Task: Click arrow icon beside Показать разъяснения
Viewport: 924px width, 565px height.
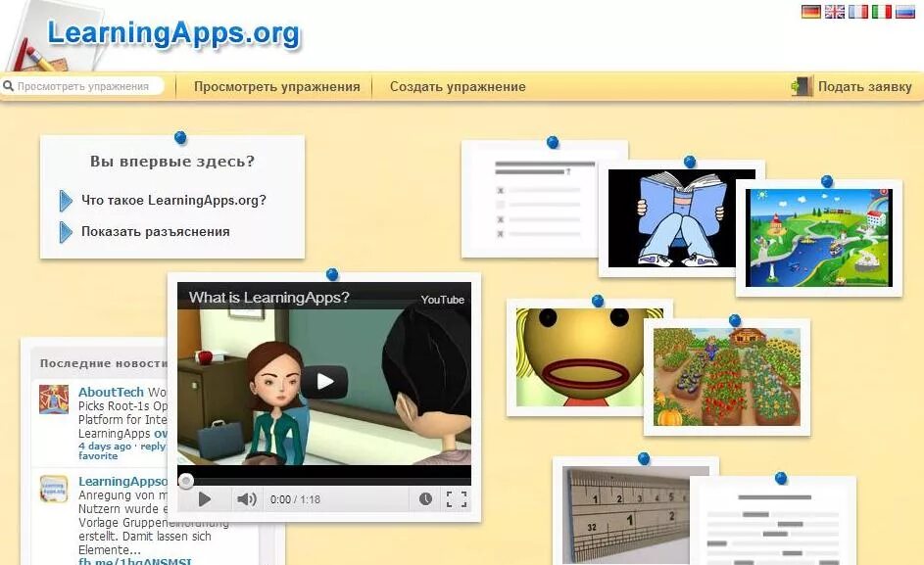Action: point(66,232)
